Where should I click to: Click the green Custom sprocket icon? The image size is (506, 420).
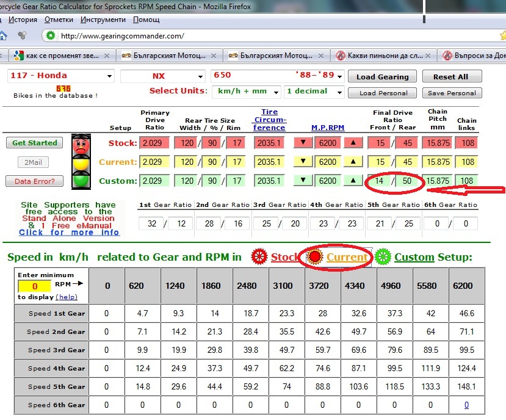pyautogui.click(x=383, y=257)
